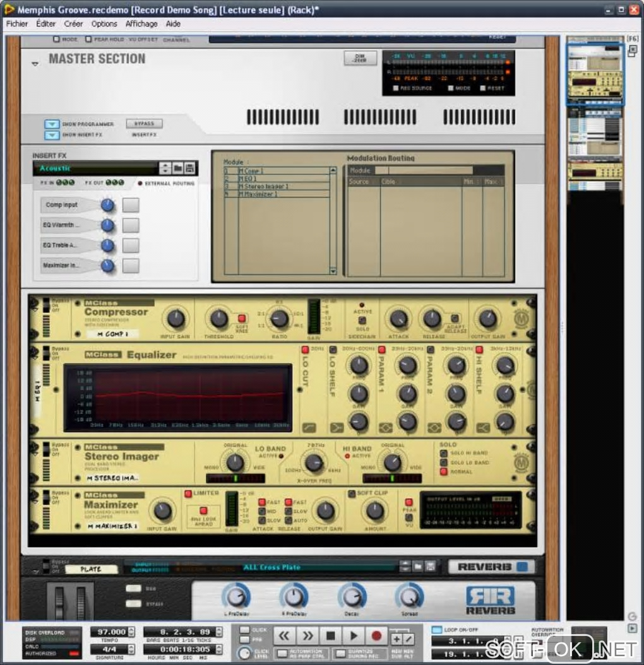The image size is (644, 665).
Task: Click the Lo Shelf curve icon on Equalizer
Action: coord(337,428)
